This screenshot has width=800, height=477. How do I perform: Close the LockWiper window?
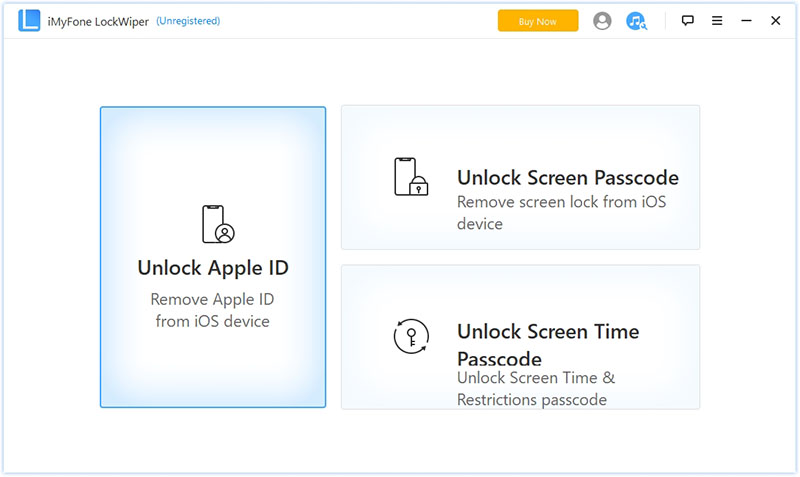point(776,20)
